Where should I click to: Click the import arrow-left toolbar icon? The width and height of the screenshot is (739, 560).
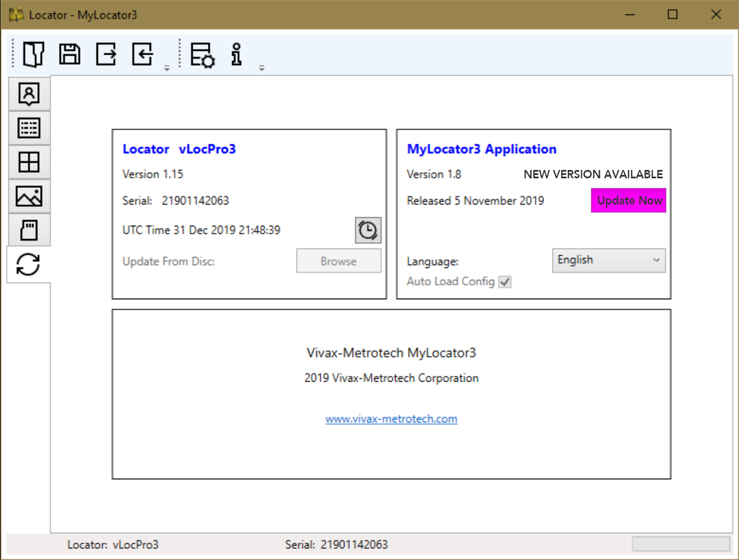[142, 54]
